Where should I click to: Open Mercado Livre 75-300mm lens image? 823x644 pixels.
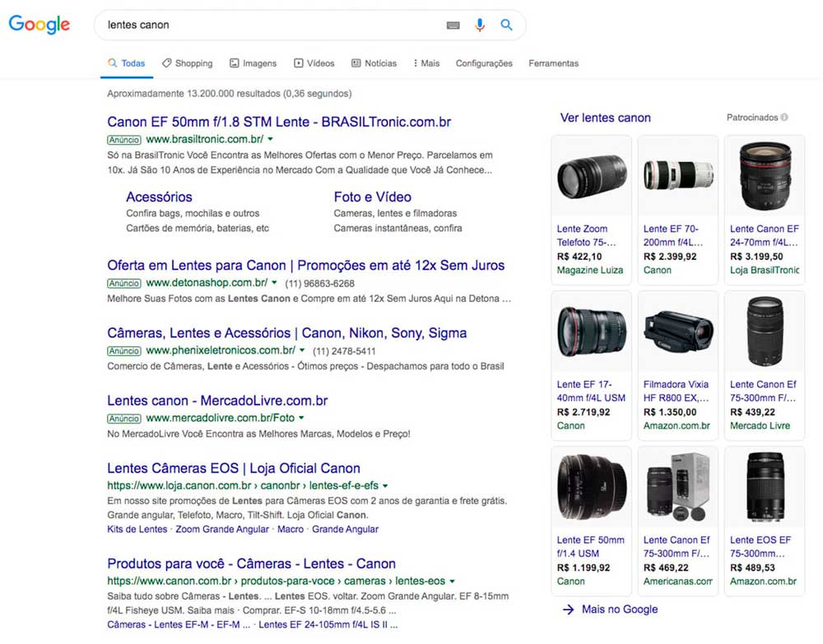point(765,331)
